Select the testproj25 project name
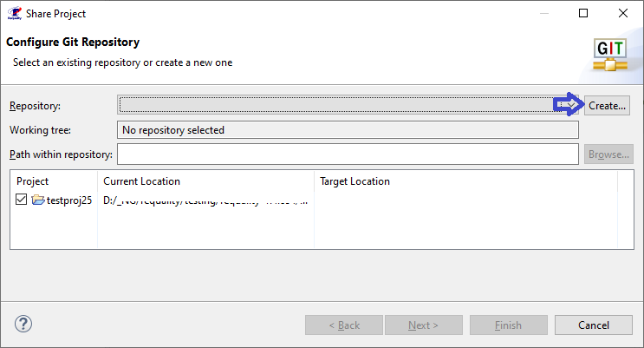 (x=69, y=200)
